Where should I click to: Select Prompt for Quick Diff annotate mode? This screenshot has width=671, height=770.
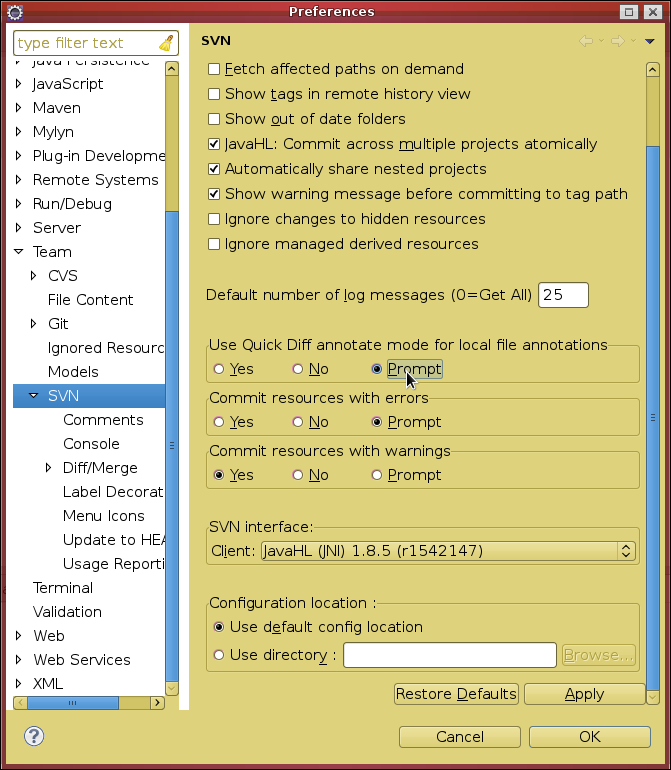pyautogui.click(x=377, y=369)
